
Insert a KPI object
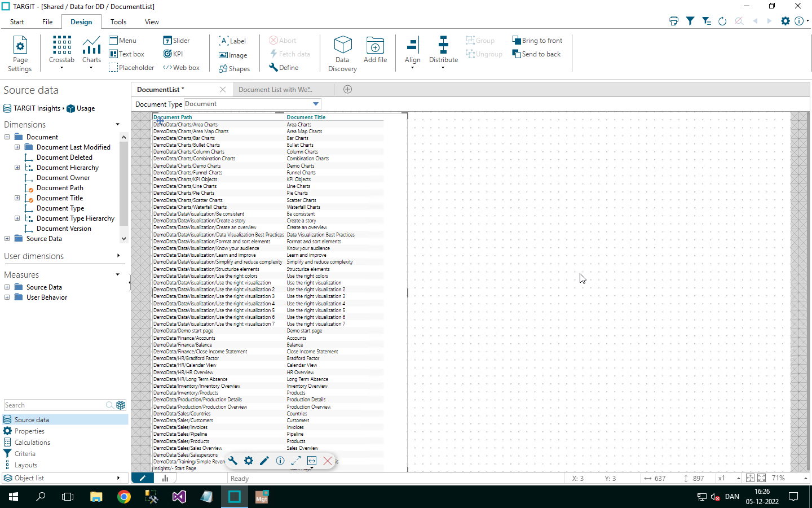point(173,54)
